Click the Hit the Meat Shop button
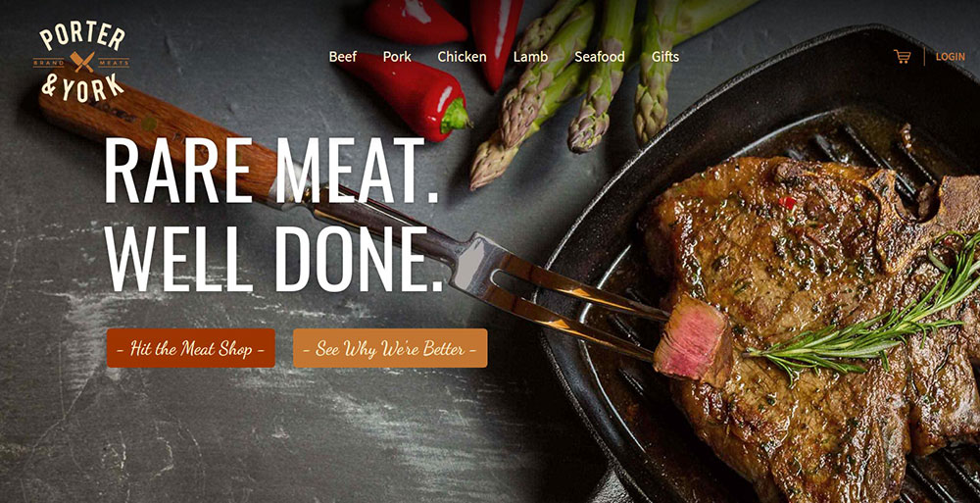 coord(191,348)
